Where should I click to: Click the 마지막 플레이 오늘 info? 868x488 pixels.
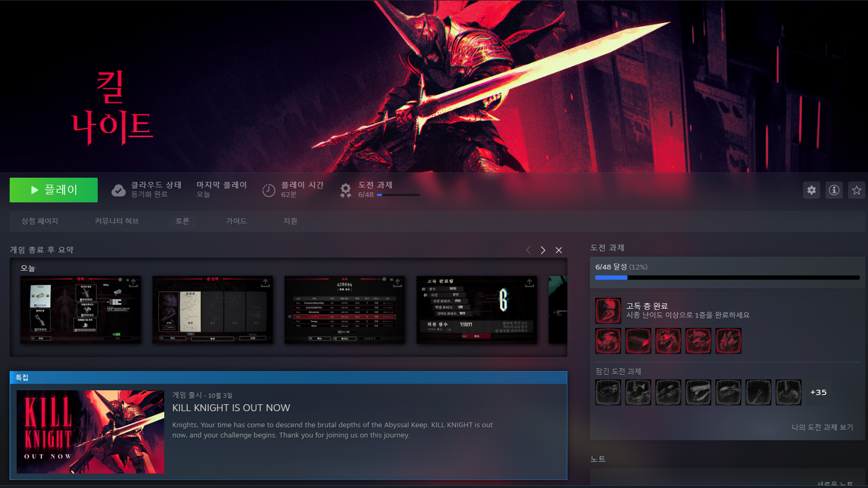[x=221, y=189]
